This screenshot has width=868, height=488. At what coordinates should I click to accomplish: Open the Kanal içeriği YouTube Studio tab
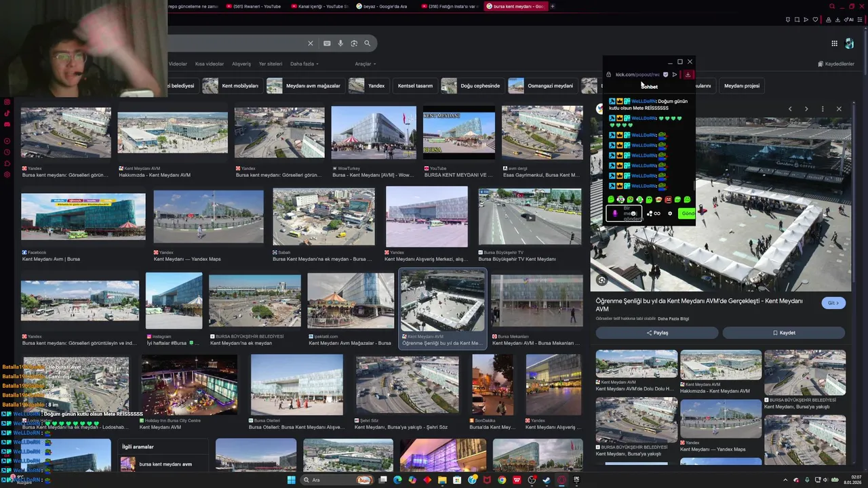(x=321, y=6)
